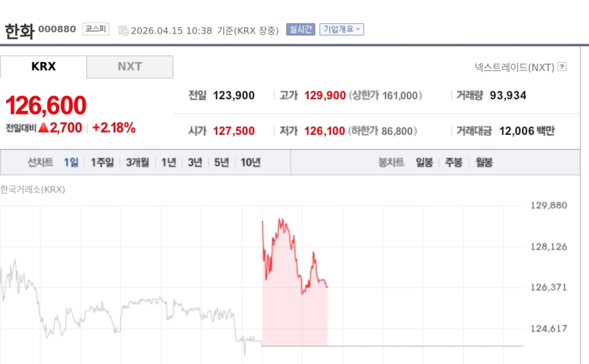Open the 기업개요 dropdown
This screenshot has height=364, width=589.
342,29
